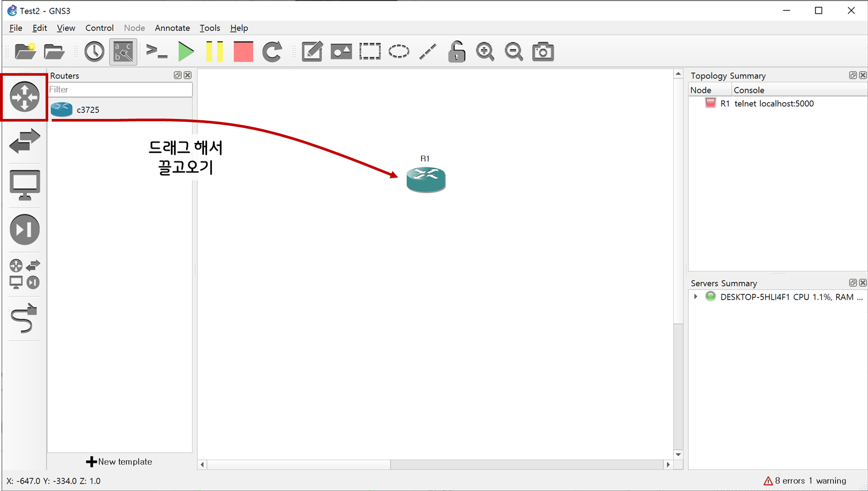This screenshot has height=491, width=868.
Task: Start all nodes with green play
Action: [186, 52]
